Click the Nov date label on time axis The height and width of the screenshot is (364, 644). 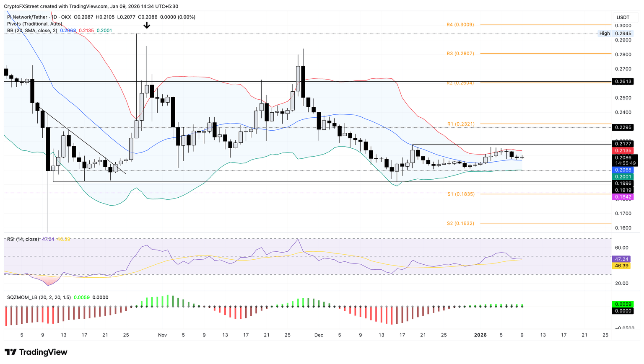click(x=163, y=335)
